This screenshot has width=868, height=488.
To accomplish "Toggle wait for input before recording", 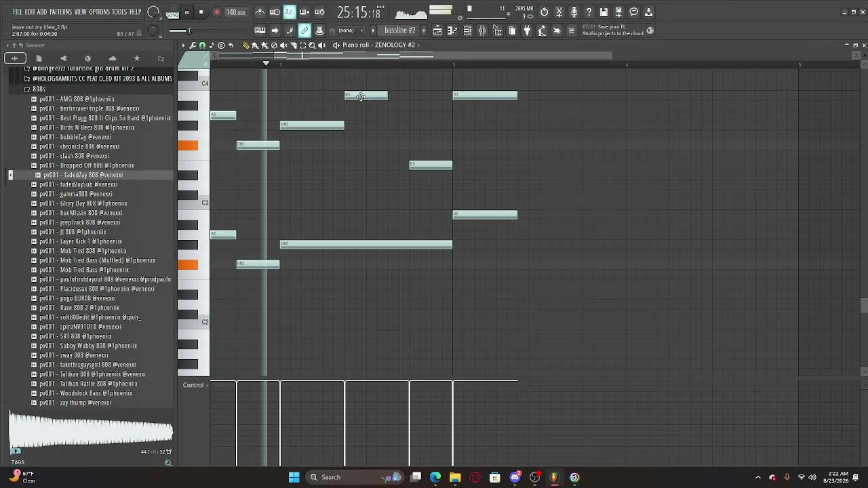I will click(275, 12).
